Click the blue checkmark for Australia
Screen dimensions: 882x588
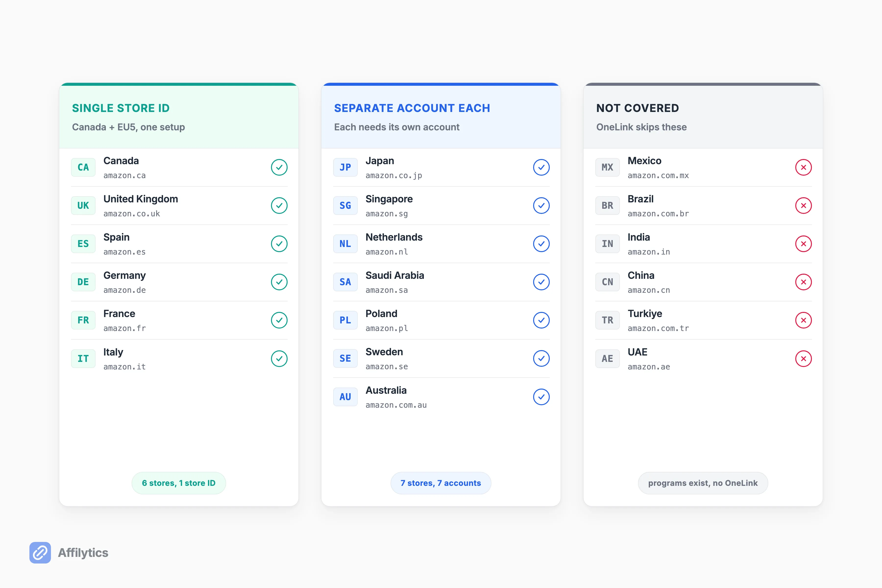(541, 397)
